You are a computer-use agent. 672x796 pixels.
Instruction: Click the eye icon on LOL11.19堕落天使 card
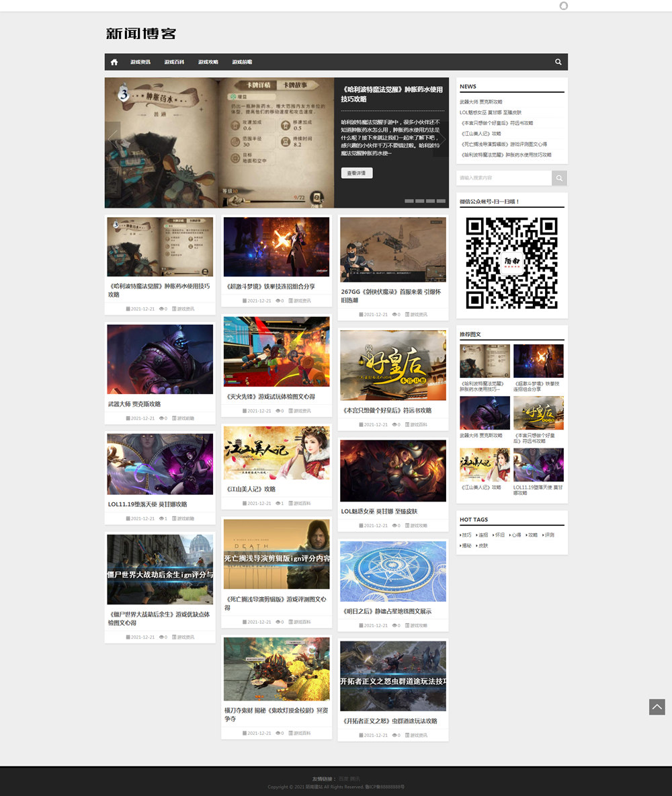pos(161,518)
